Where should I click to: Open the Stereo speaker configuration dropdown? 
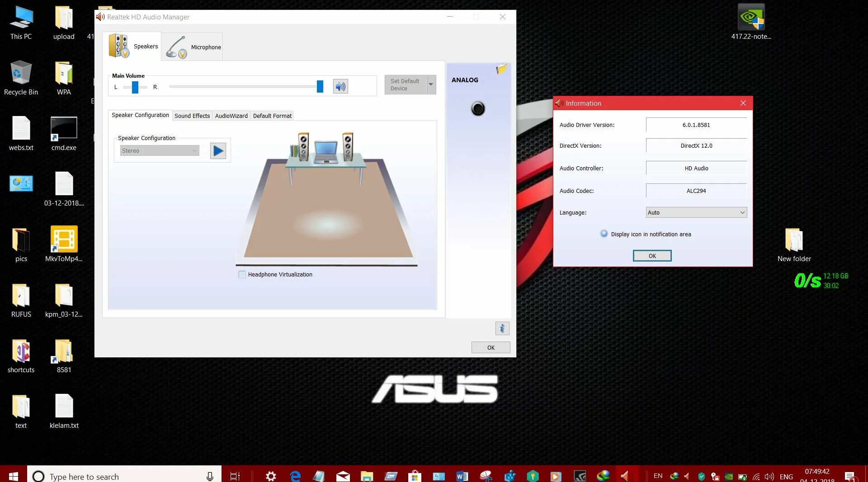coord(160,150)
